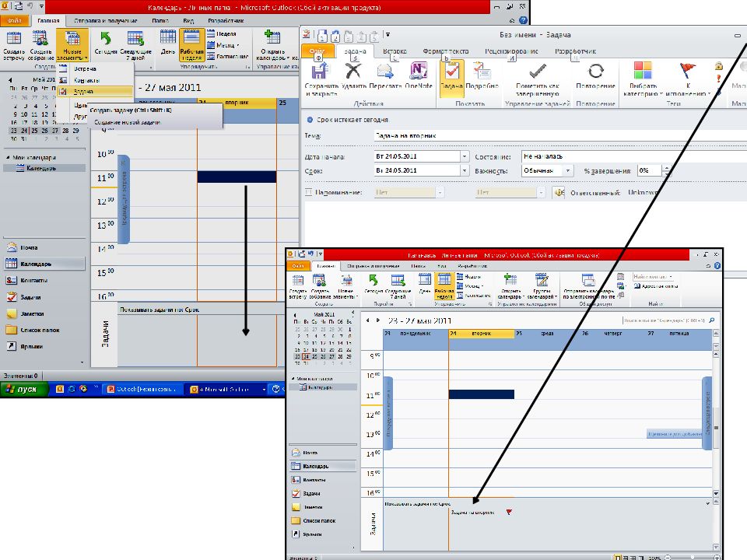Toggle the 'Задача' show button in task ribbon
747x560 pixels.
tap(451, 77)
